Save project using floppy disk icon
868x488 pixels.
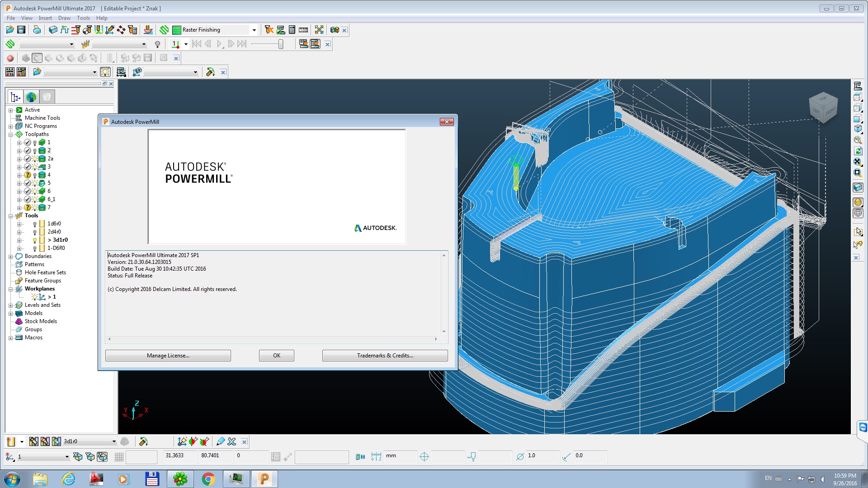coord(21,30)
